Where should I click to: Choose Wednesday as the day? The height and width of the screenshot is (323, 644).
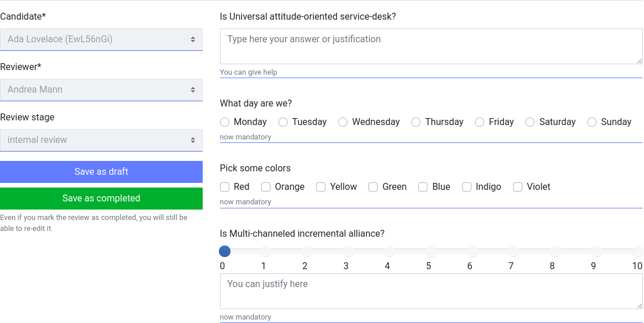click(x=343, y=122)
